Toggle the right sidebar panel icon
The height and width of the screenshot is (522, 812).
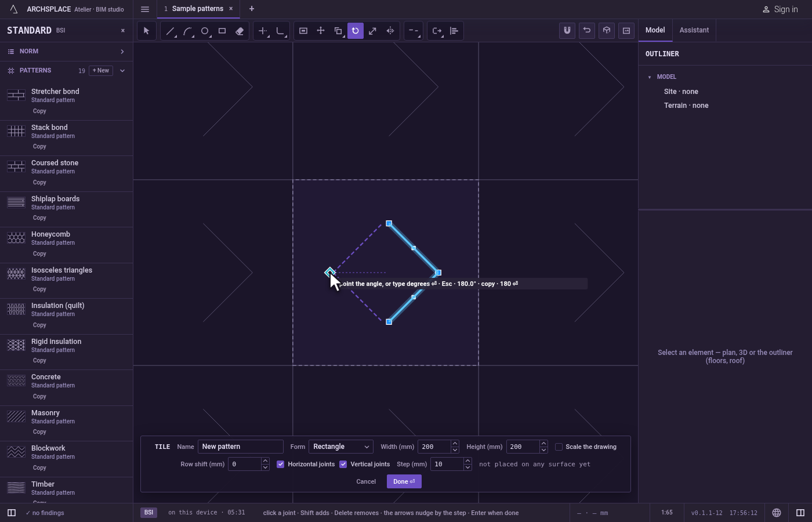pos(800,513)
